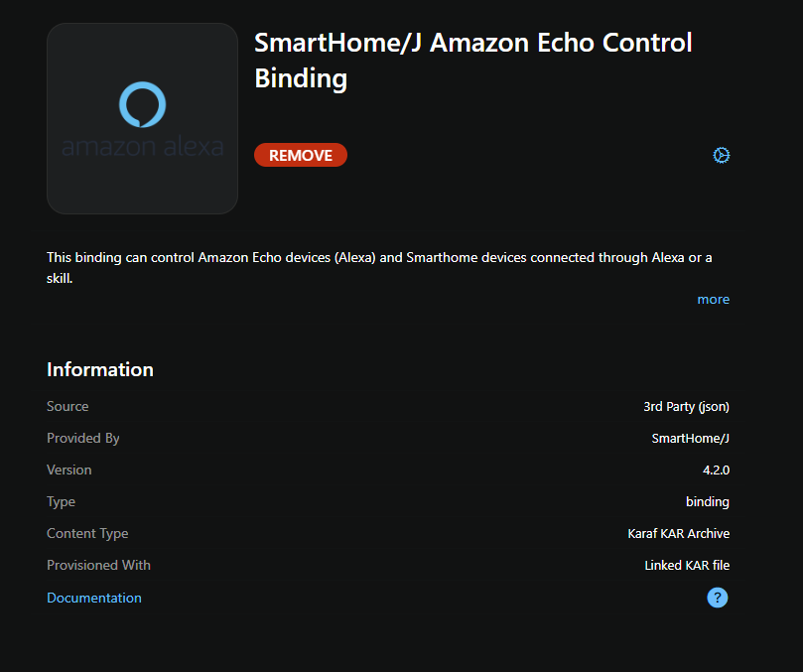The image size is (803, 672).
Task: Click the Amazon Alexa ring logo
Action: 142,104
